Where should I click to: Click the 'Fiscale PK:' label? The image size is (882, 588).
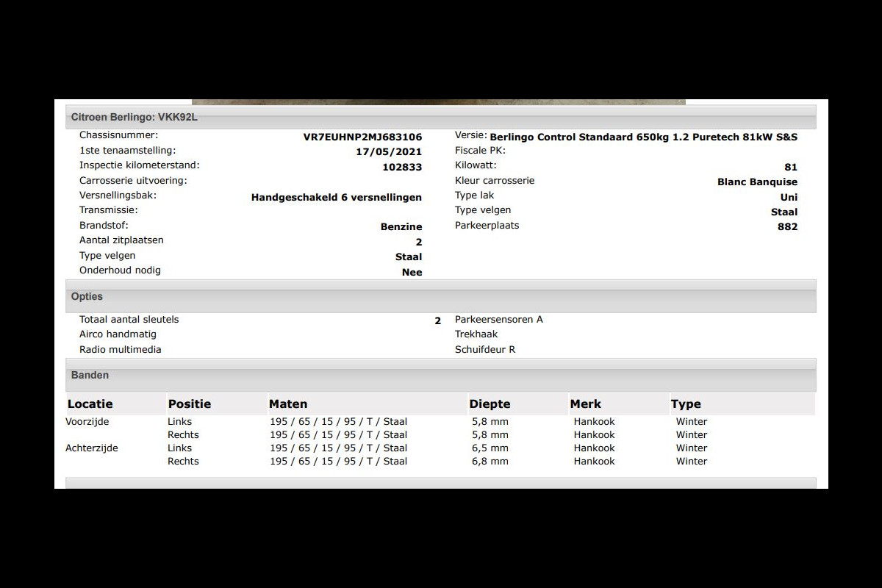[480, 150]
